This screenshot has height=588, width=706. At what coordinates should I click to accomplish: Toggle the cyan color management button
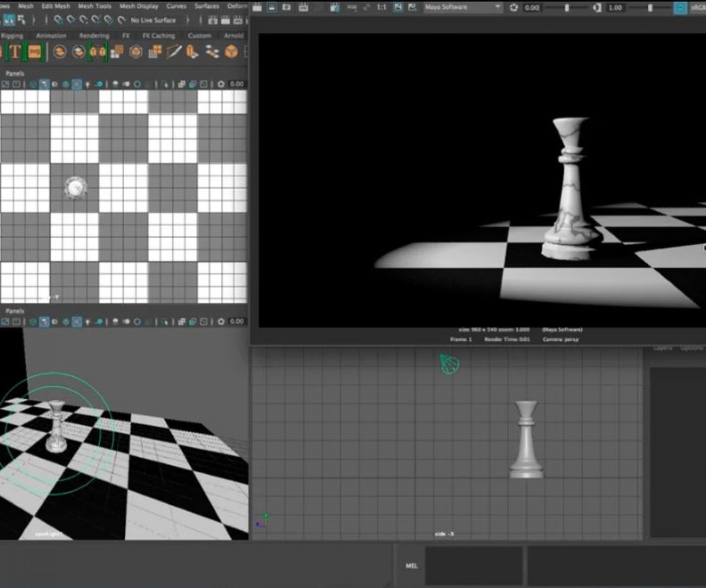click(x=680, y=8)
